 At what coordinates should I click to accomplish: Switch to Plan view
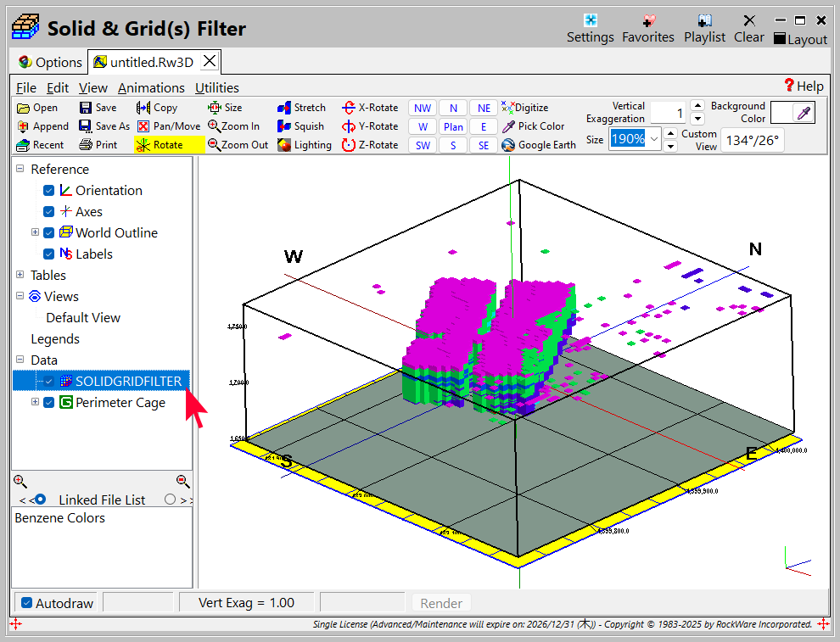[453, 126]
